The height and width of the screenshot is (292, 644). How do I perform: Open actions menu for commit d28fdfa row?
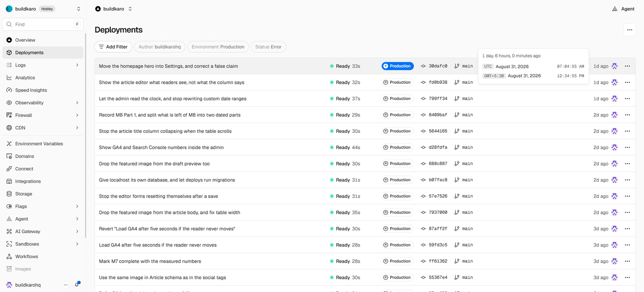627,148
